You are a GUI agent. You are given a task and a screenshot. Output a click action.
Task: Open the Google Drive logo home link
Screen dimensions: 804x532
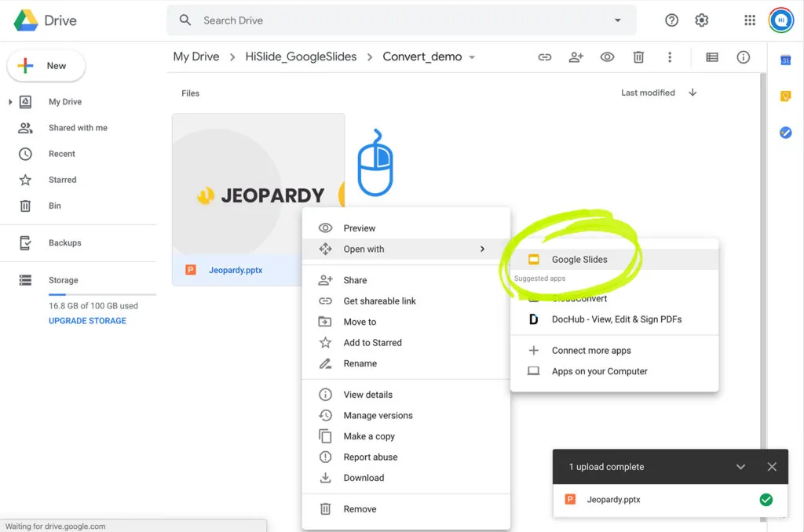[45, 20]
